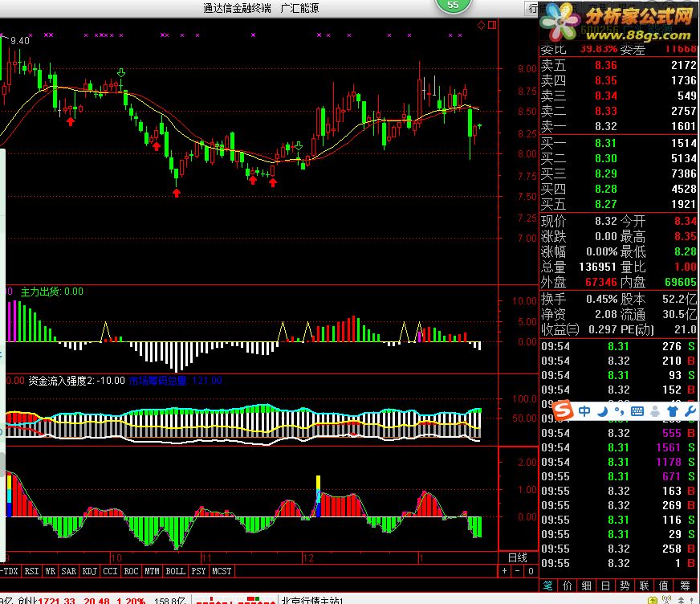Image resolution: width=700 pixels, height=604 pixels.
Task: Open the Sogou skin shirt icon
Action: [x=673, y=411]
